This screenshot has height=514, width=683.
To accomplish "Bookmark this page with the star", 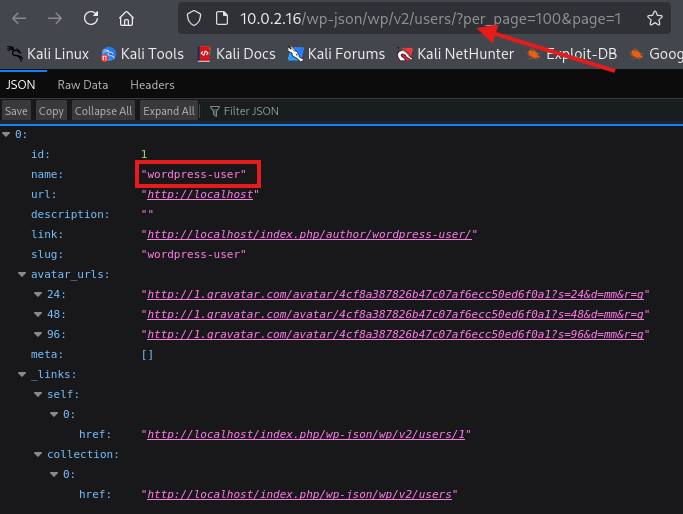I will pyautogui.click(x=654, y=18).
